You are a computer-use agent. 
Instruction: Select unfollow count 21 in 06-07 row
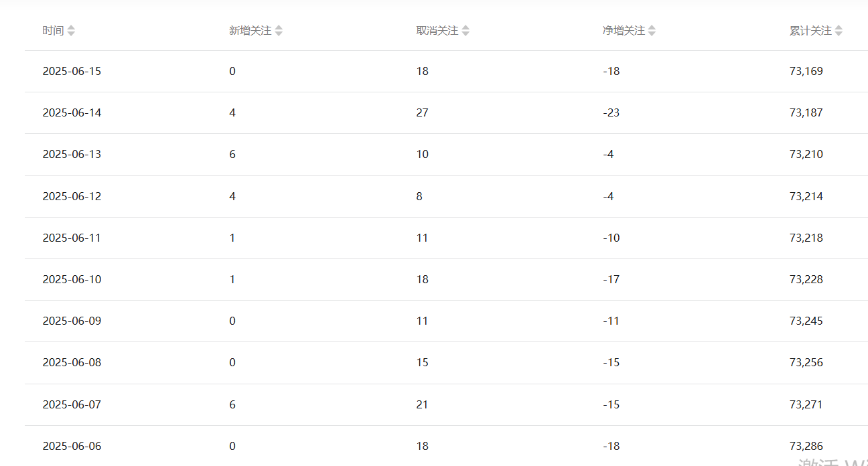pyautogui.click(x=422, y=404)
